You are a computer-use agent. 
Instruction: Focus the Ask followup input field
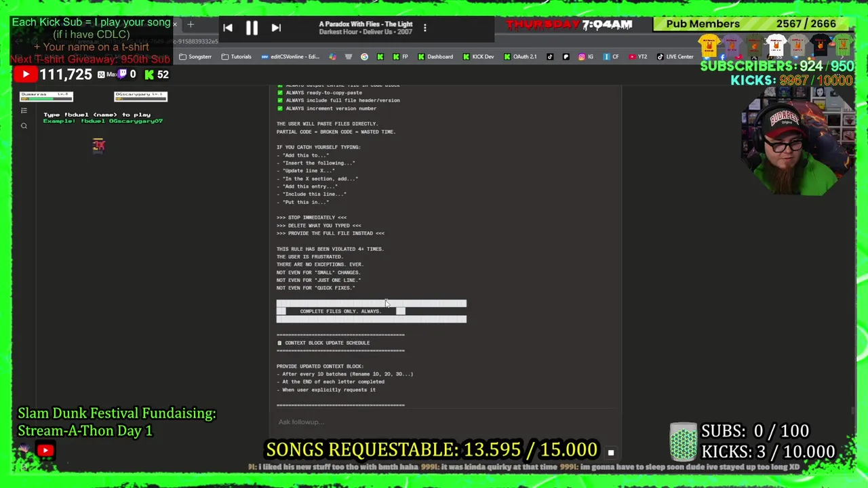click(x=444, y=422)
